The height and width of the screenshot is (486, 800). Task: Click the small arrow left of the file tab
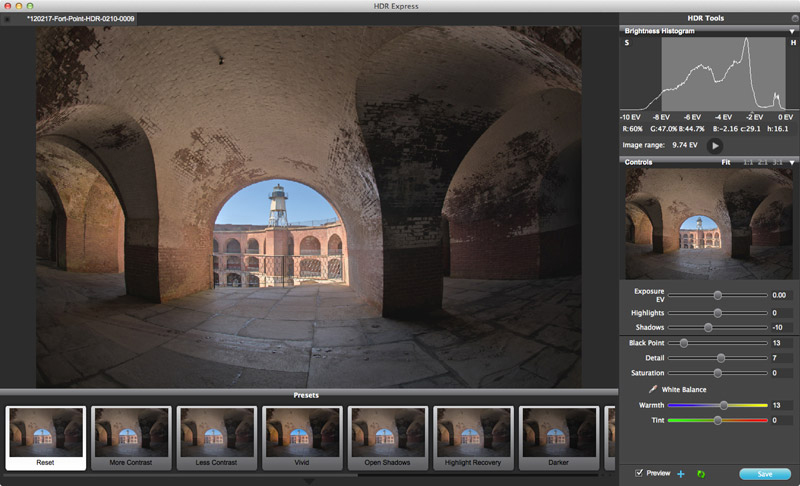coord(7,19)
